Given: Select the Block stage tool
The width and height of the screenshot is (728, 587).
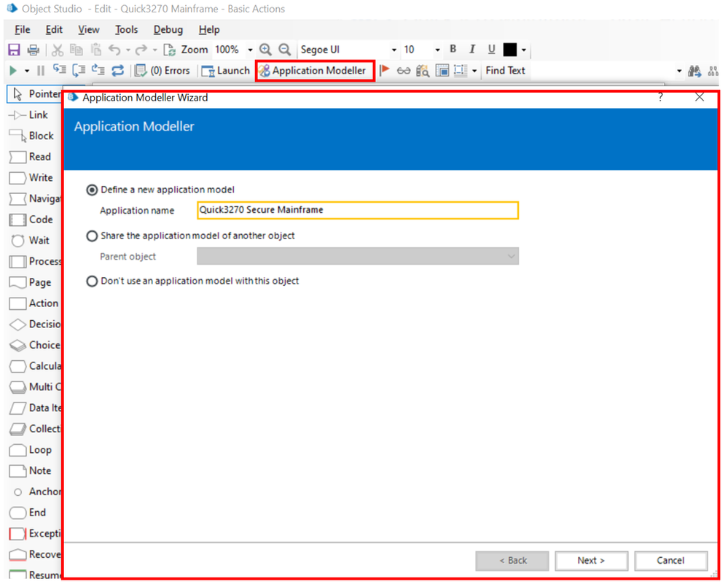Looking at the screenshot, I should pyautogui.click(x=31, y=136).
